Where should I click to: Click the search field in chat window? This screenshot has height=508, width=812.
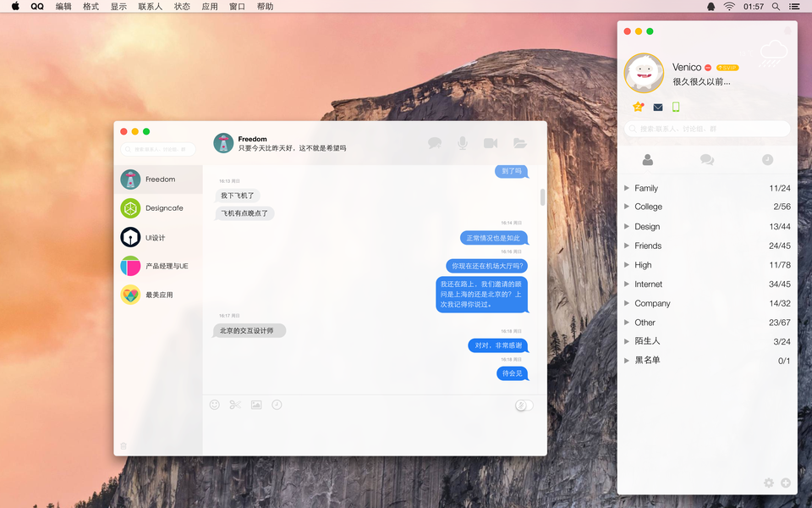tap(158, 149)
